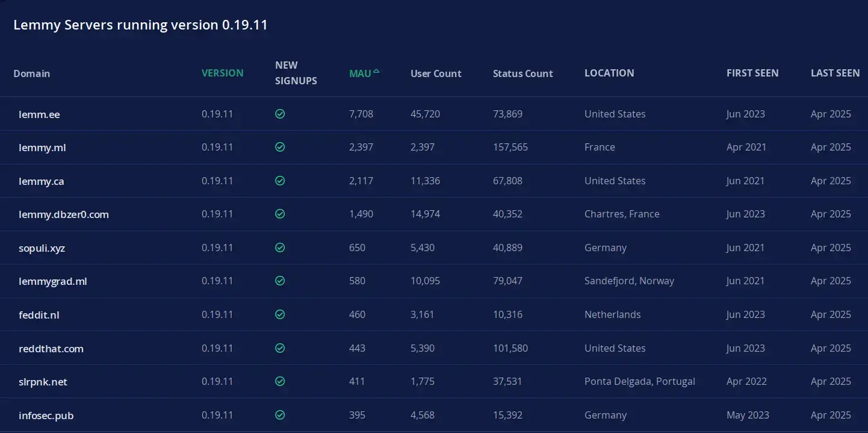Sort by NEW SIGNUPS column header
Viewport: 868px width, 433px height.
296,73
